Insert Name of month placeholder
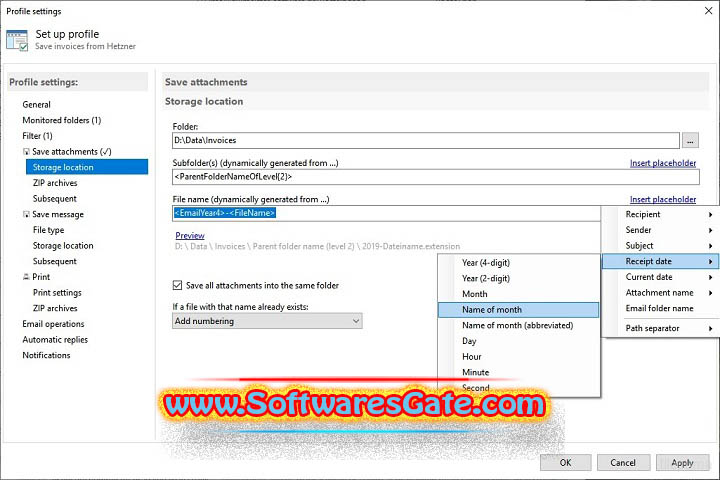720x480 pixels. pyautogui.click(x=519, y=310)
